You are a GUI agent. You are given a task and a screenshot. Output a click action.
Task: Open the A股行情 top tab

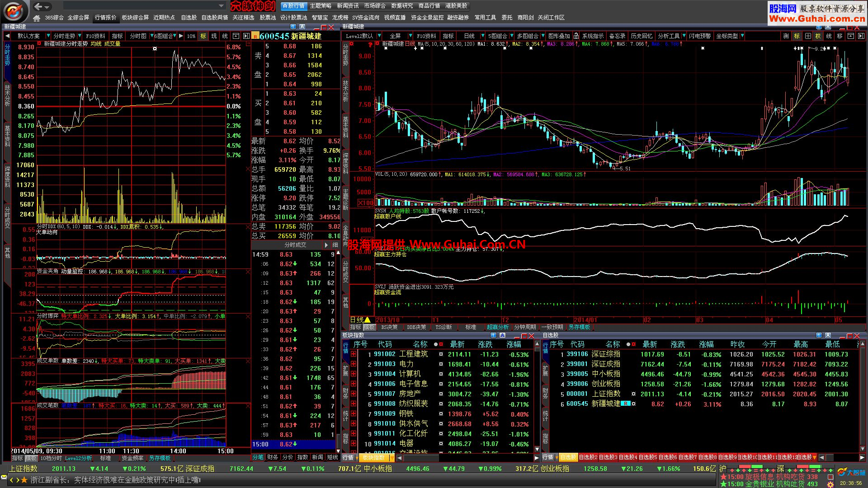pos(293,6)
